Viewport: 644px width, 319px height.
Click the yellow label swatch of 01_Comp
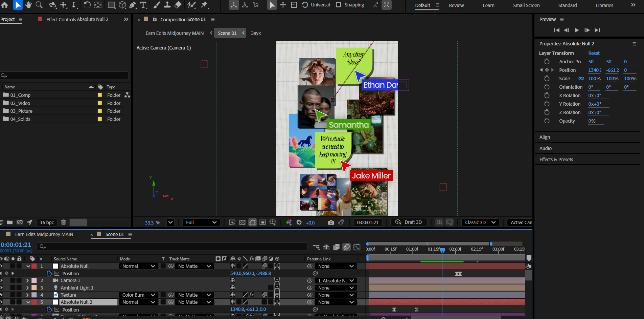pos(100,95)
